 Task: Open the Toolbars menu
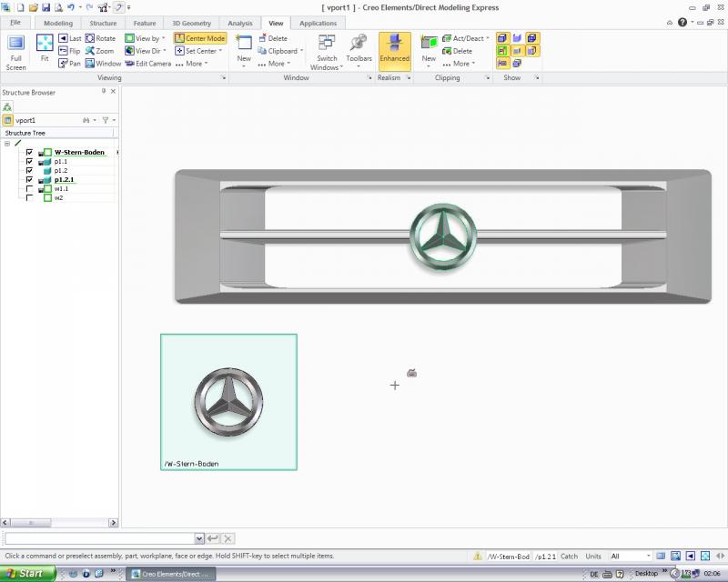click(x=359, y=51)
